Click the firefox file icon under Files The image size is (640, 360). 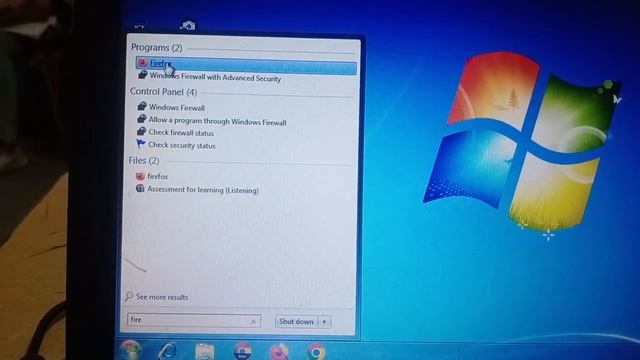tap(140, 176)
